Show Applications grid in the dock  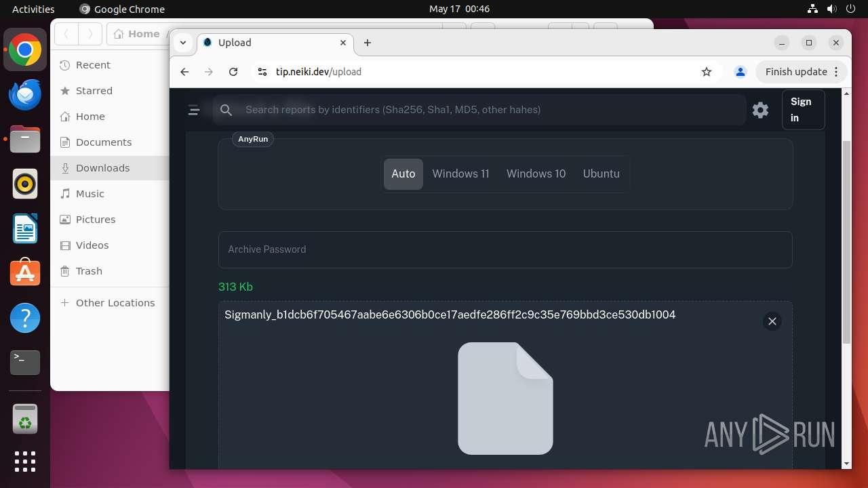click(x=25, y=462)
